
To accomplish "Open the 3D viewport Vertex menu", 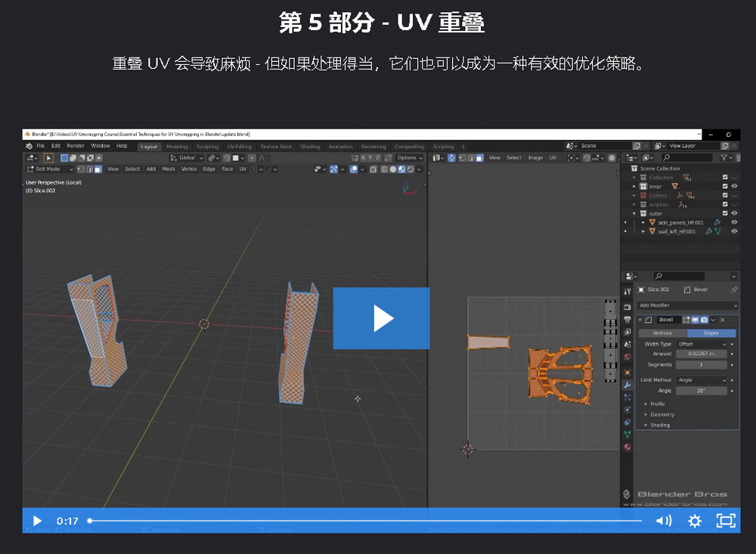I will (188, 169).
